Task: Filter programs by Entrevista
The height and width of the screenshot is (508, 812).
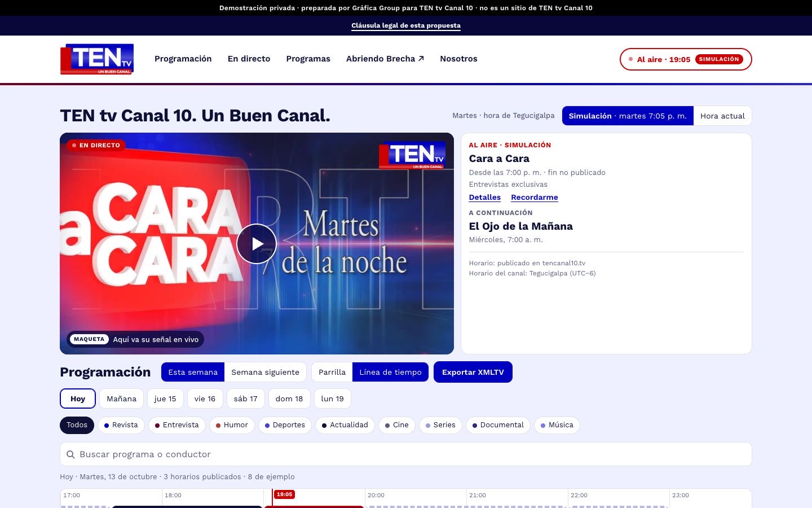Action: pyautogui.click(x=177, y=425)
